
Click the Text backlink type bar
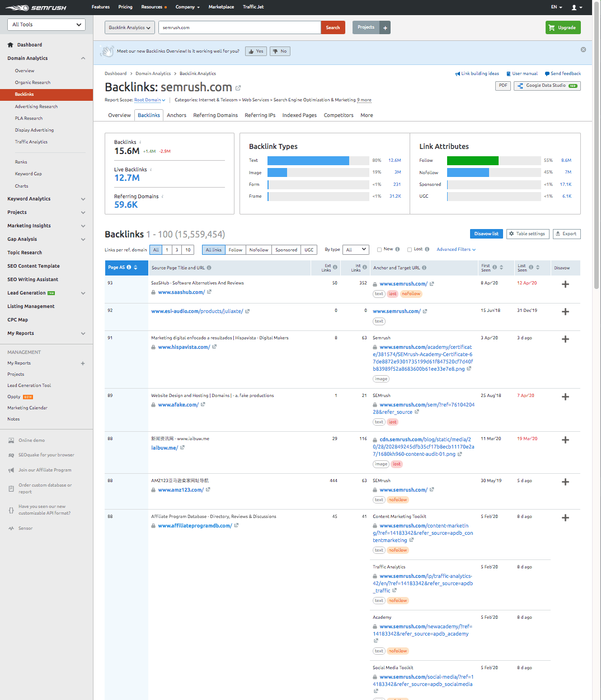308,161
